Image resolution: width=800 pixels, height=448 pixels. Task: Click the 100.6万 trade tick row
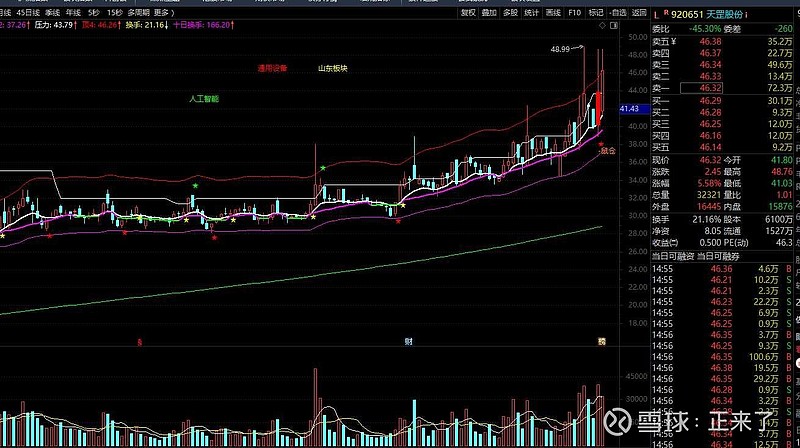pyautogui.click(x=721, y=357)
